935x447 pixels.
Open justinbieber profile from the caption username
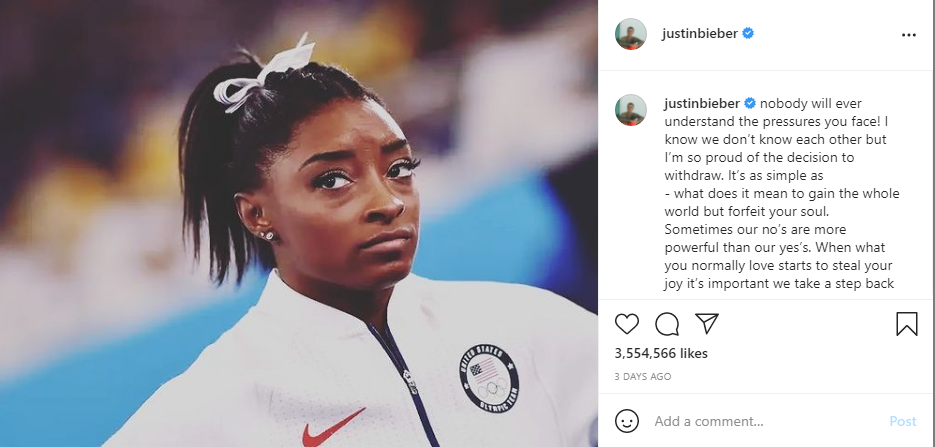point(702,104)
